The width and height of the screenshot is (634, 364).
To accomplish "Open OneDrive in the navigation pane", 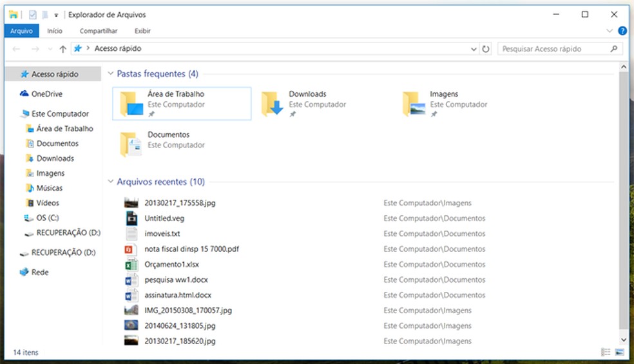I will 47,94.
